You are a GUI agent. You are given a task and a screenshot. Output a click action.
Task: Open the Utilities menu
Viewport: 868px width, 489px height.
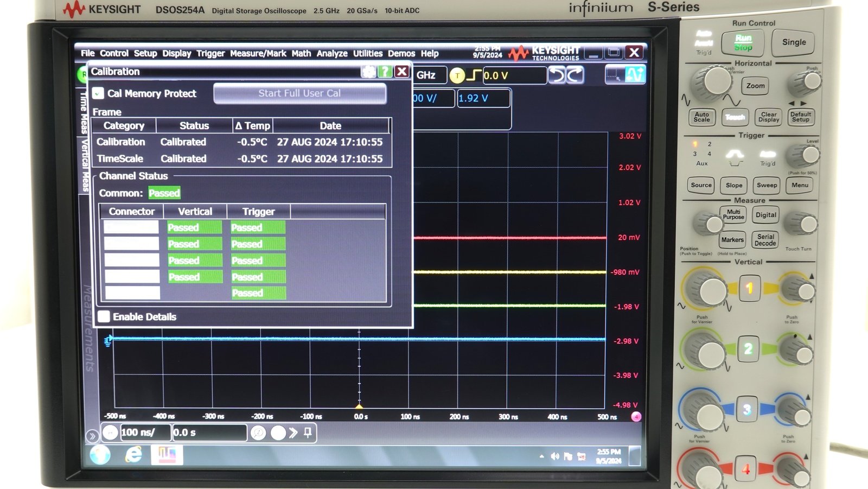pos(368,53)
